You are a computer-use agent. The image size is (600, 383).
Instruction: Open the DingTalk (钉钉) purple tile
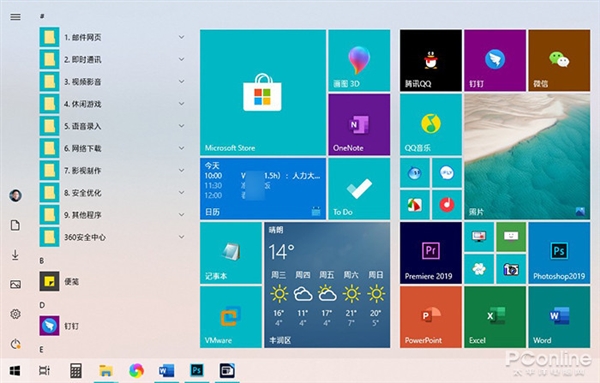(x=495, y=60)
